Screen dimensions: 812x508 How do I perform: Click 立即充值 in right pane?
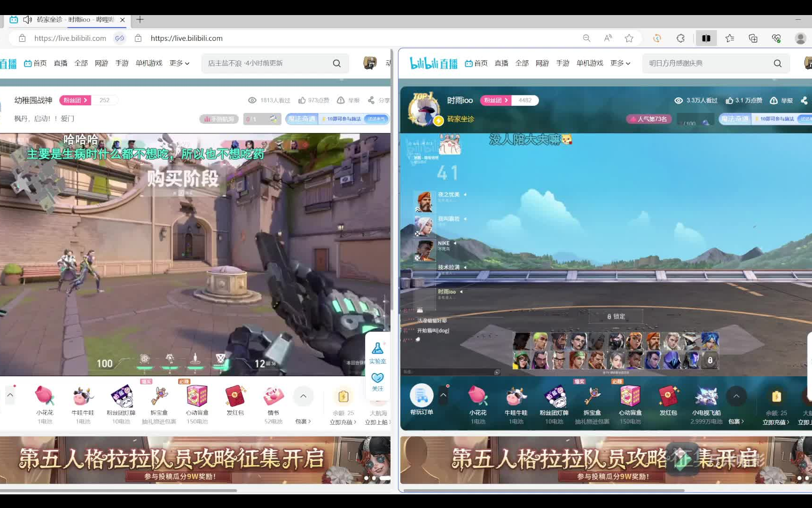click(x=776, y=422)
